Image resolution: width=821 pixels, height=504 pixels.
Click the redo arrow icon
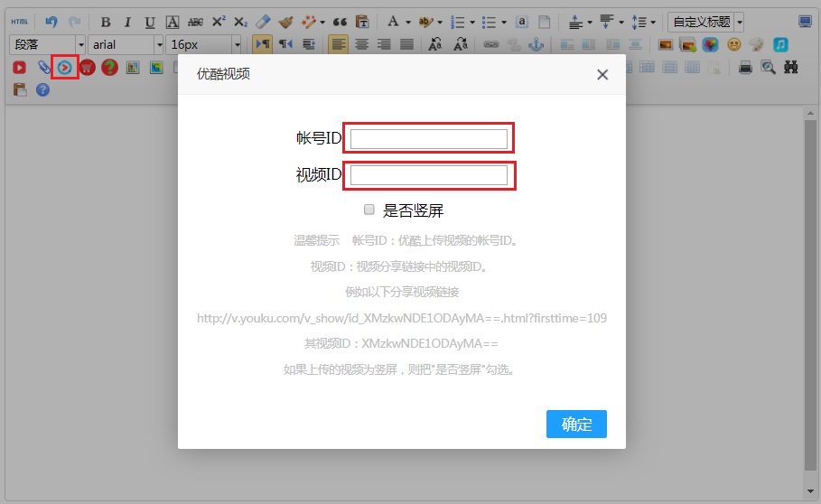pos(75,22)
